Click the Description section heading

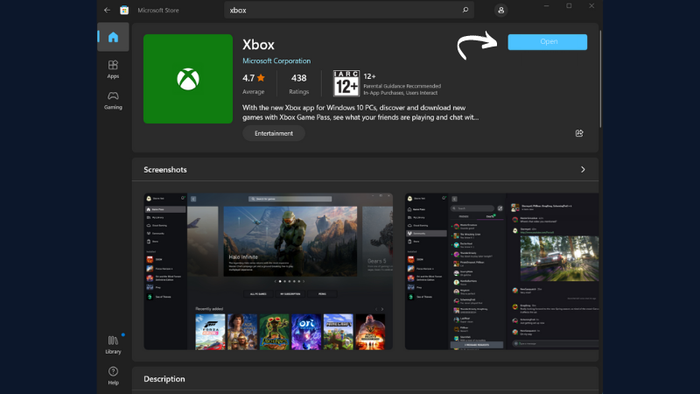coord(164,379)
